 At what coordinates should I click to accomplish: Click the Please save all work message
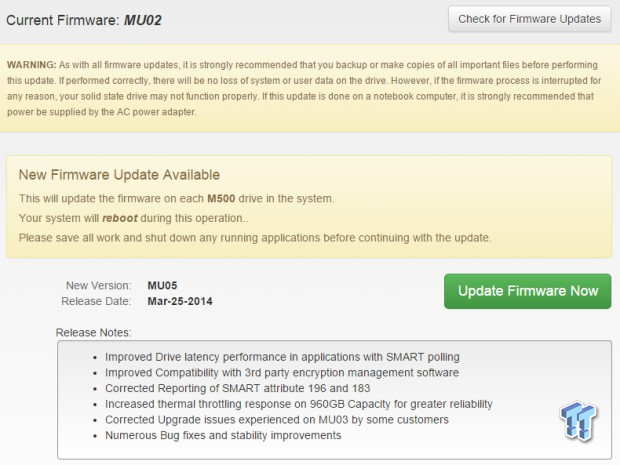255,238
